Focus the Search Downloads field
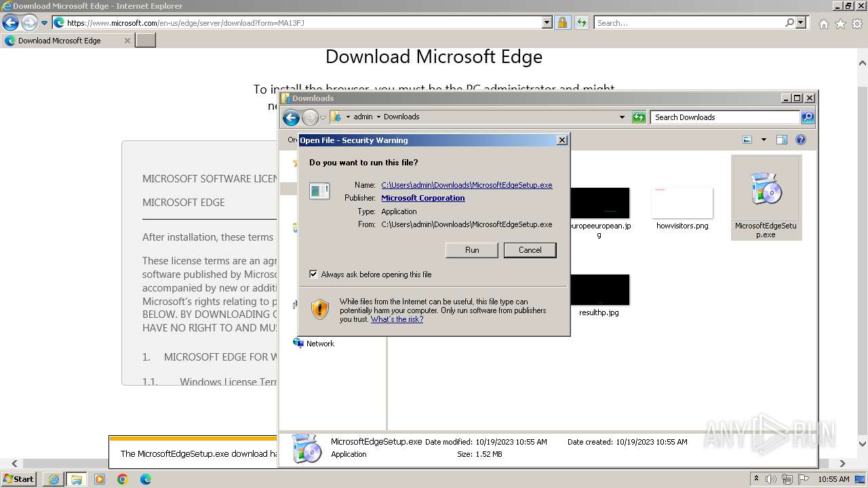The image size is (868, 488). pyautogui.click(x=724, y=117)
